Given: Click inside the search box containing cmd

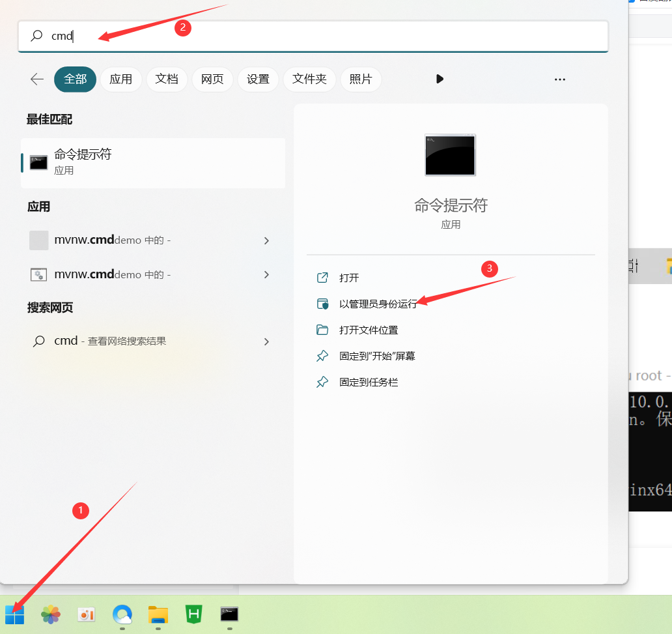Looking at the screenshot, I should pyautogui.click(x=313, y=36).
